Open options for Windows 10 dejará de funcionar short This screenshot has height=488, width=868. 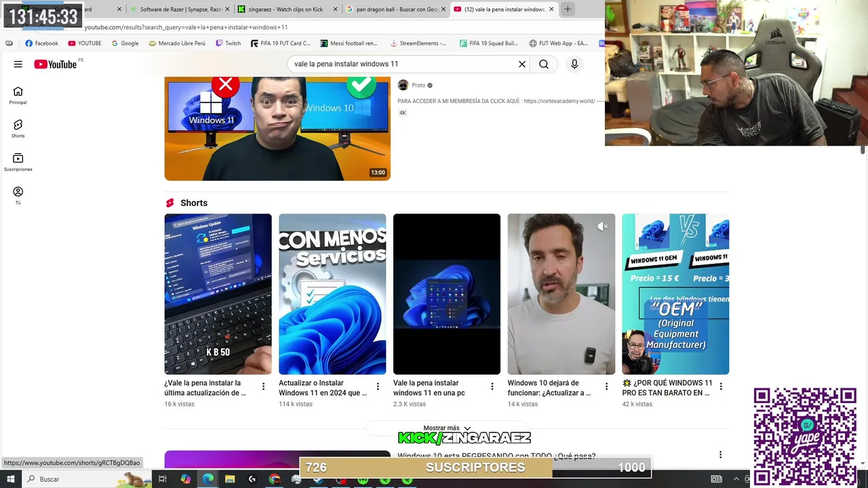pyautogui.click(x=606, y=386)
